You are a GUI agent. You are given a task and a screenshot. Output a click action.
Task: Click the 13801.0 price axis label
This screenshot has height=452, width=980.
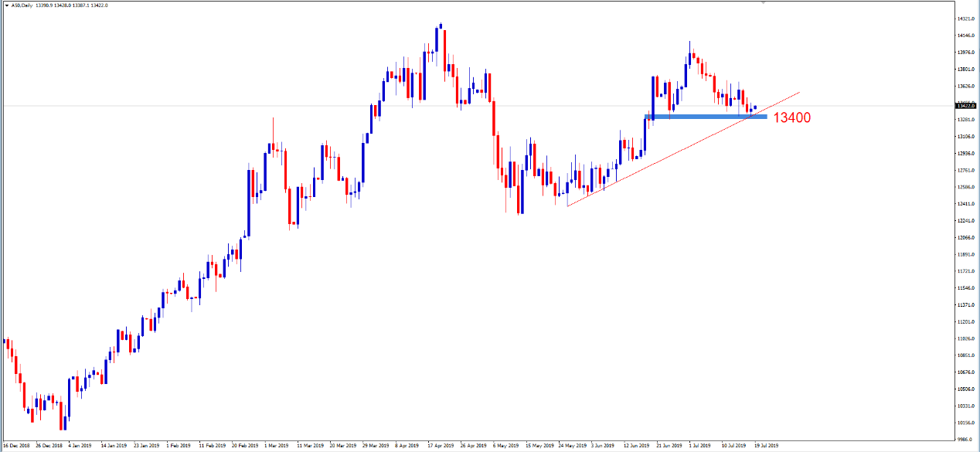(965, 70)
